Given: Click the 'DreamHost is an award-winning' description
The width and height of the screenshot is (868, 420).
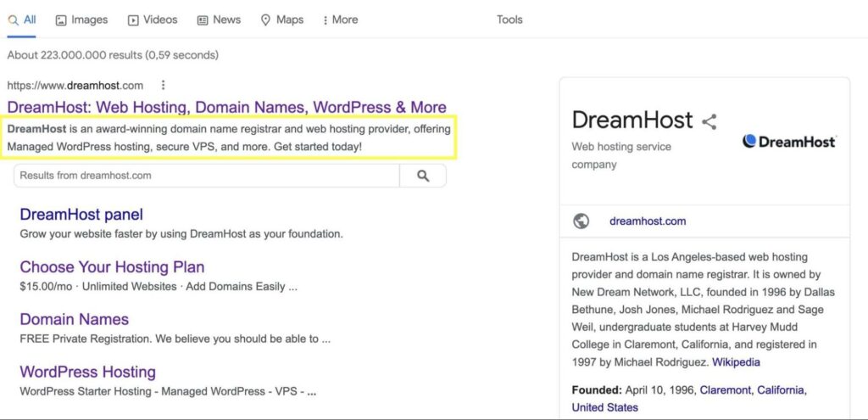Looking at the screenshot, I should click(229, 138).
